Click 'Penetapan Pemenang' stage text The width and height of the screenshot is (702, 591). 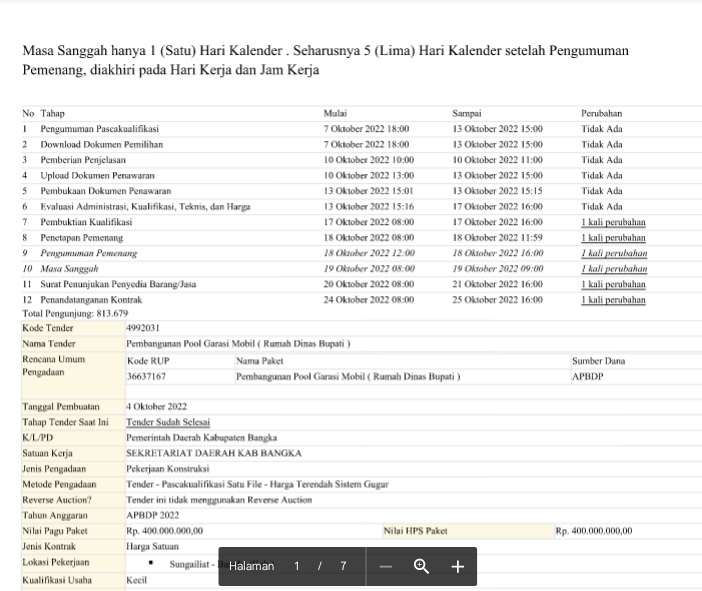(81, 238)
